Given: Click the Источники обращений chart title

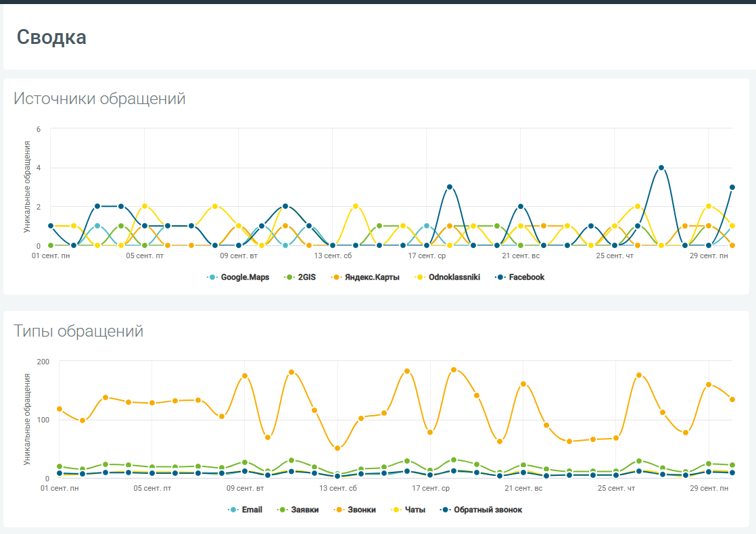Looking at the screenshot, I should click(99, 99).
